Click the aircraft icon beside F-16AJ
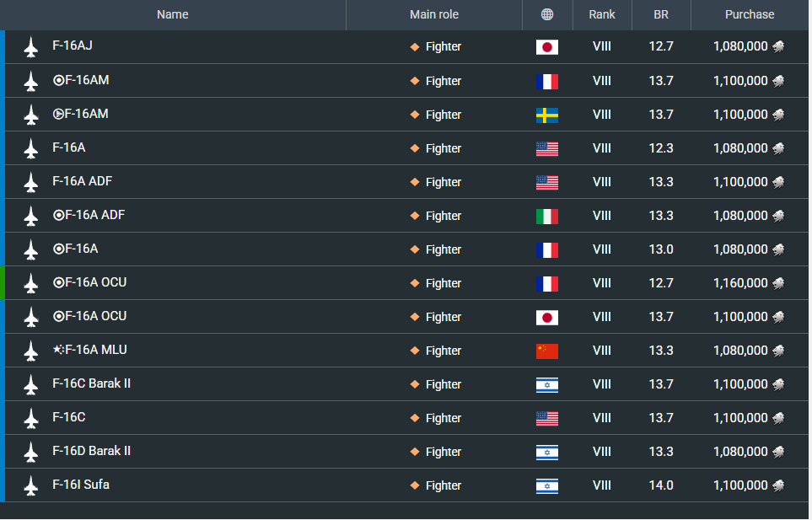812x520 pixels. tap(31, 47)
